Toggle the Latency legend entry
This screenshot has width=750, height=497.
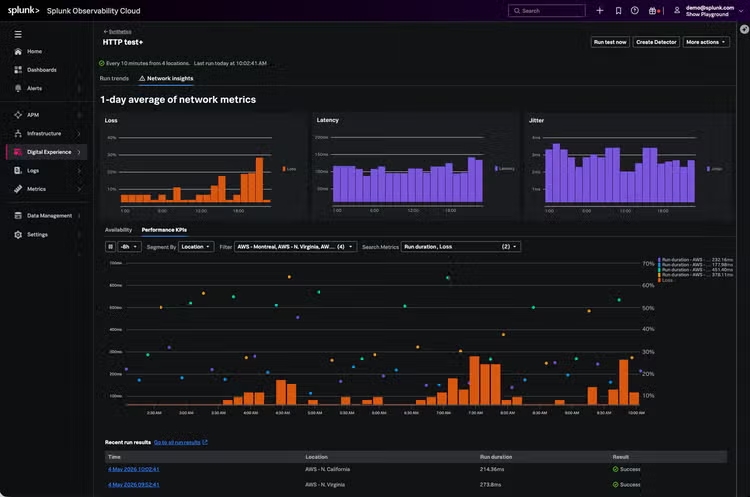505,168
